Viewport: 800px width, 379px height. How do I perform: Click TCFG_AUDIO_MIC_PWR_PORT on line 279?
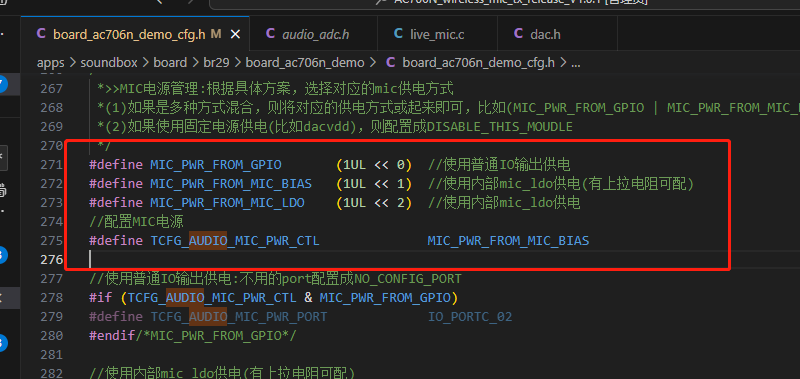point(238,316)
